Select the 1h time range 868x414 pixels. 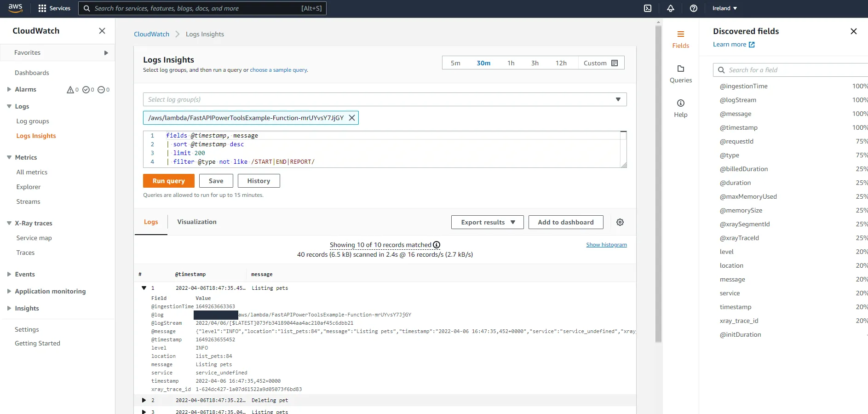(510, 63)
